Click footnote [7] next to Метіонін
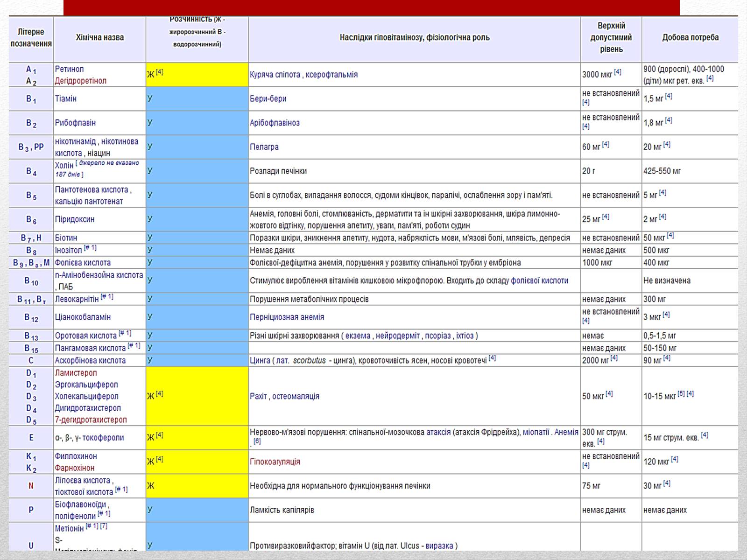The height and width of the screenshot is (560, 747). click(x=104, y=526)
